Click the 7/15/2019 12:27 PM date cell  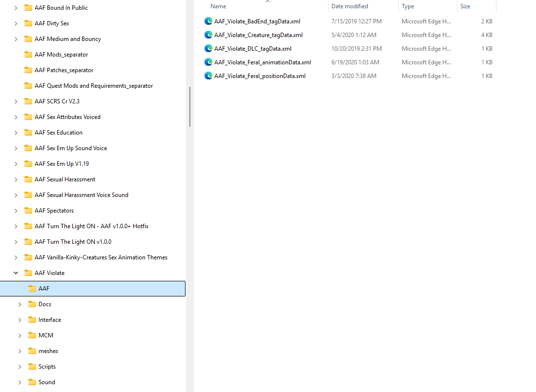356,21
